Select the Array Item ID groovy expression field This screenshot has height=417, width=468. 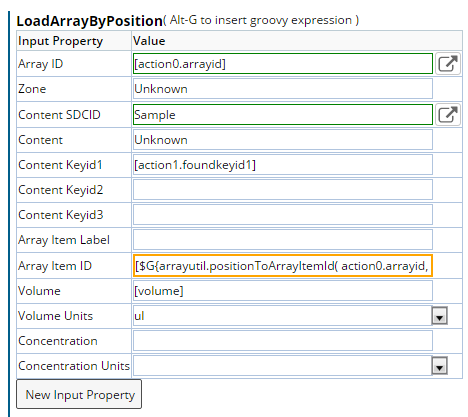point(283,266)
